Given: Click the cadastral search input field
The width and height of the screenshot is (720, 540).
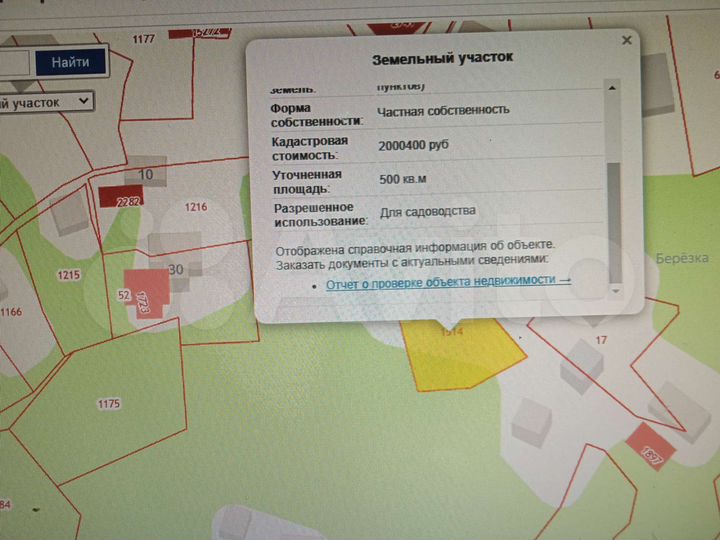Looking at the screenshot, I should [12, 62].
